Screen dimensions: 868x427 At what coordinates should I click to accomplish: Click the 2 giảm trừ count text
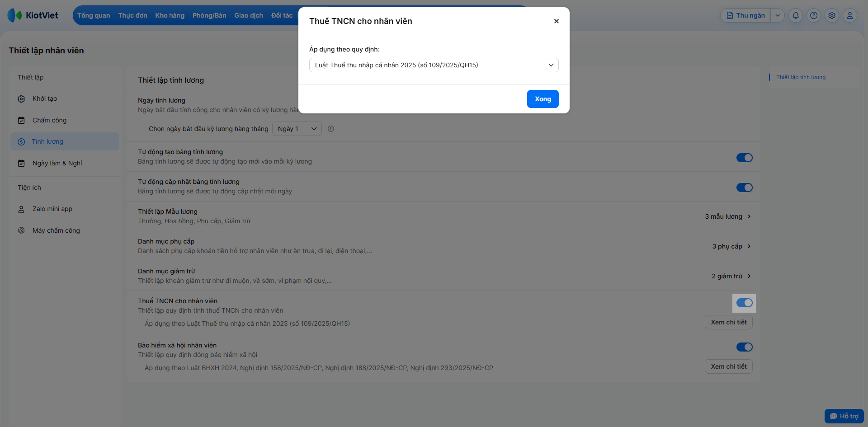(727, 276)
